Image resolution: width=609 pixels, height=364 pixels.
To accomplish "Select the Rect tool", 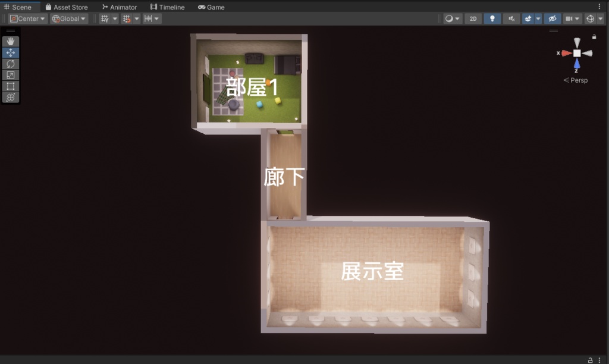I will [10, 86].
